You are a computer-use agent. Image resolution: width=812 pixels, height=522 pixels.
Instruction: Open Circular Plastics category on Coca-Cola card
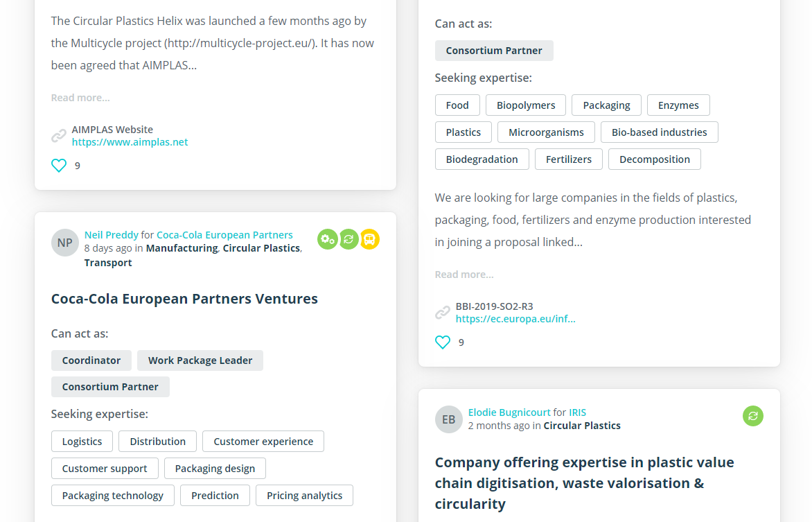[261, 248]
